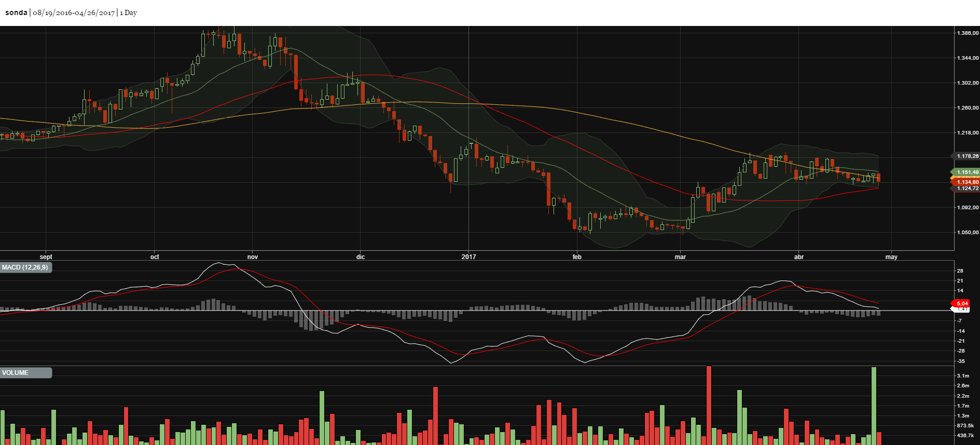980x445 pixels.
Task: Click the '1.386,00' price axis label
Action: coord(968,33)
